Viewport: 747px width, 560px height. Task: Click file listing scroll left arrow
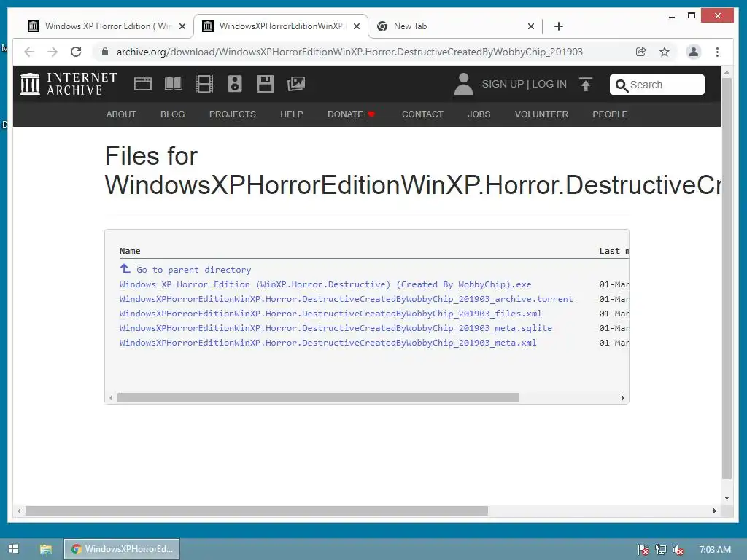pyautogui.click(x=111, y=397)
